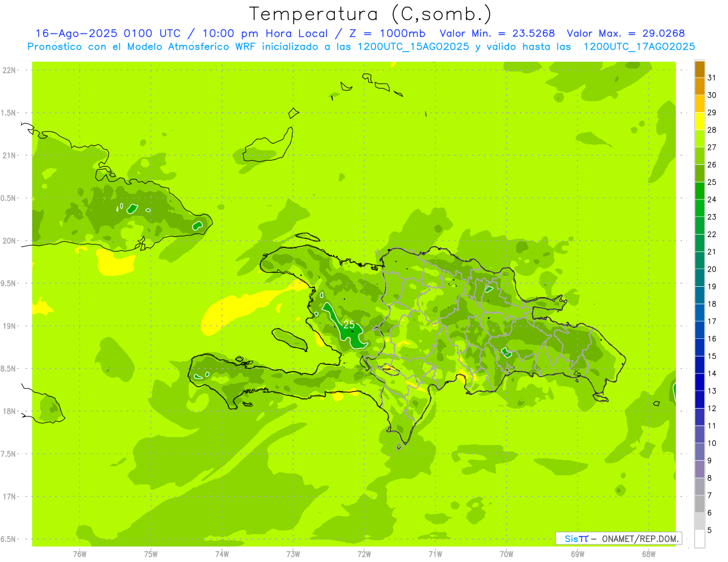Click the 'Temperatura (C,somb.)' chart title

(x=369, y=14)
